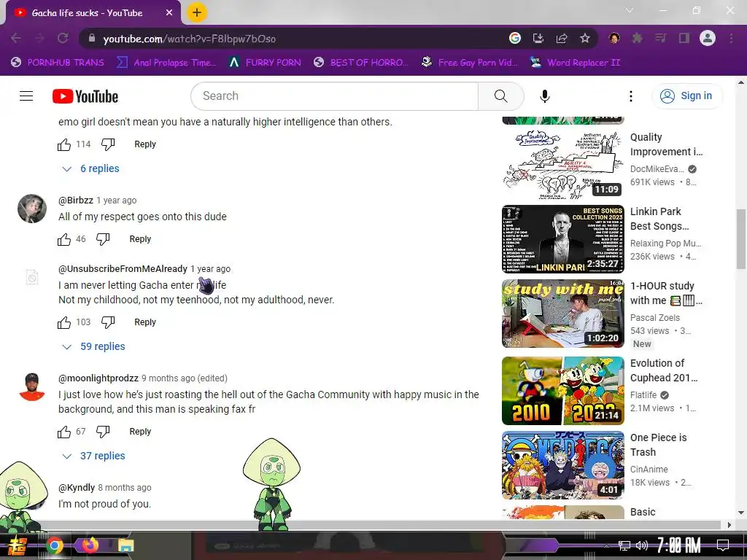
Task: Reply to @UnsubscribeFromMeAlready's comment
Action: click(145, 322)
